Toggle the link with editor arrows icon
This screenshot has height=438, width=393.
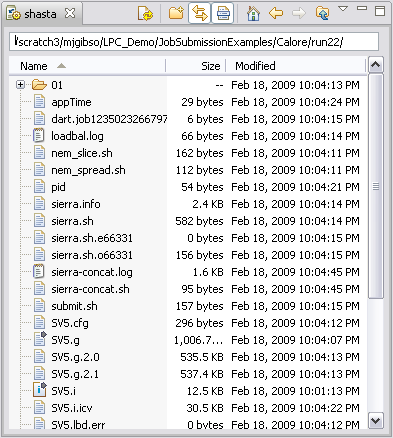point(199,13)
